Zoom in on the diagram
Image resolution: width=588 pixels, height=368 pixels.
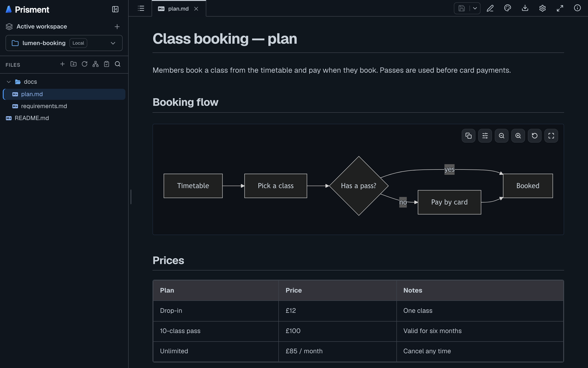[518, 136]
